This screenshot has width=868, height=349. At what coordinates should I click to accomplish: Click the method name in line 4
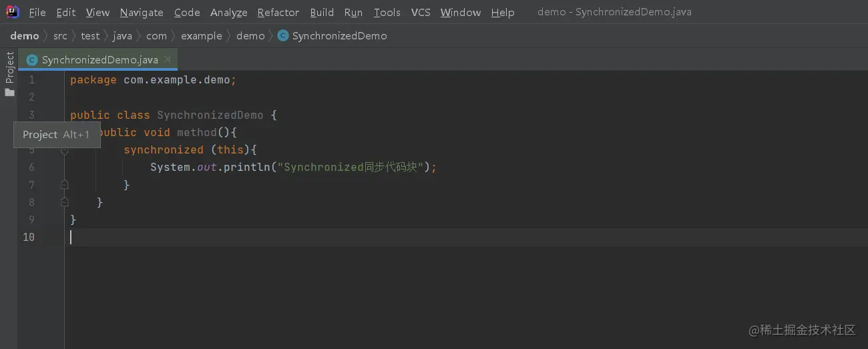(197, 132)
